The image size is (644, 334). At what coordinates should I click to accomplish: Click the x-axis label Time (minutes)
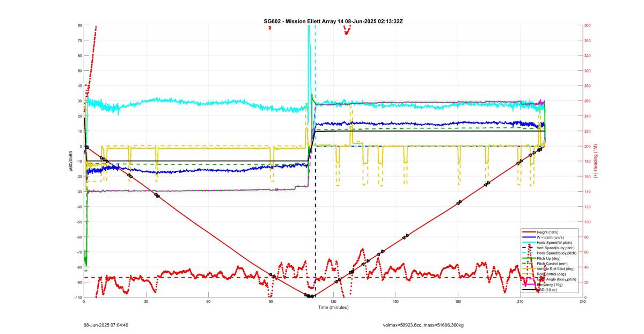pos(333,307)
